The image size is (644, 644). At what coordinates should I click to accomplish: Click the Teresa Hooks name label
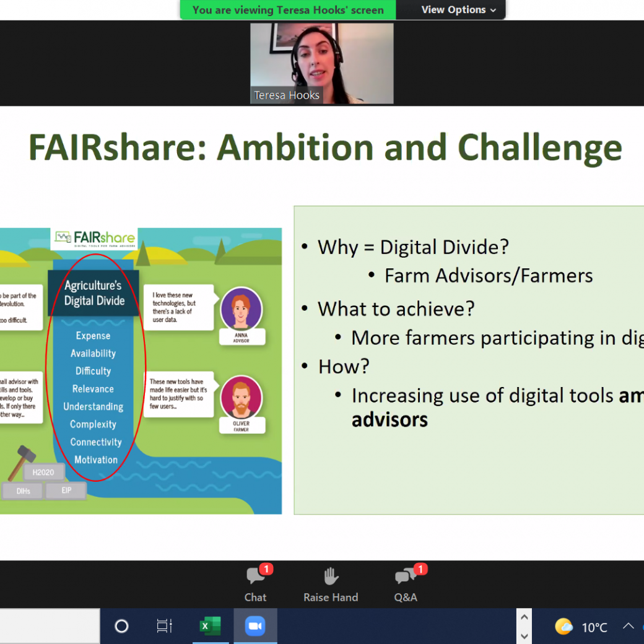[287, 95]
